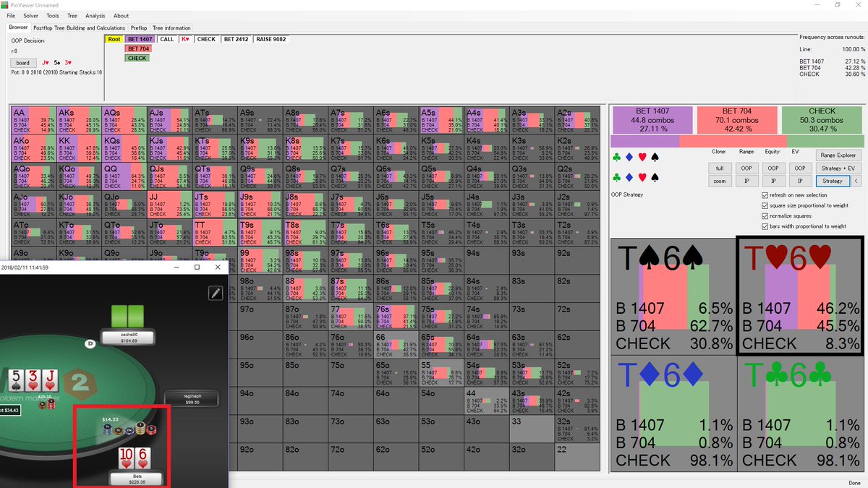868x488 pixels.
Task: Select the red BET 704 tree node
Action: point(137,48)
